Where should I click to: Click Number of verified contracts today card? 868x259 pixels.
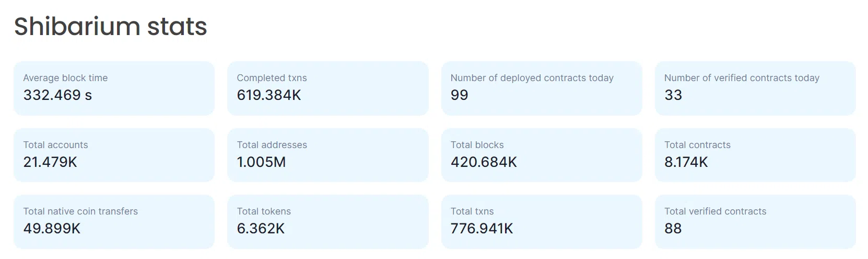[755, 88]
